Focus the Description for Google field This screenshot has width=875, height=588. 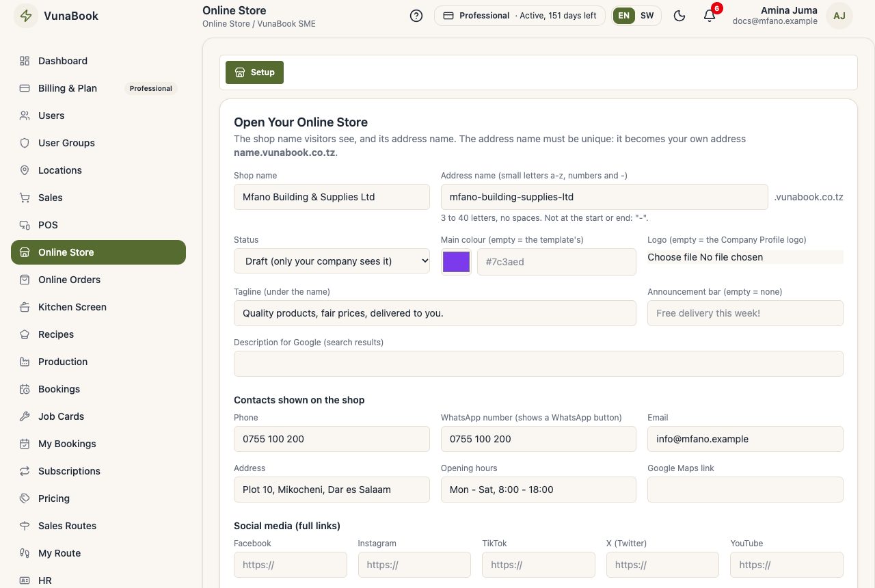(539, 364)
